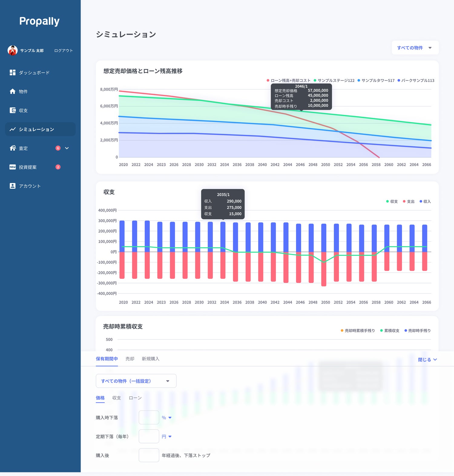454x476 pixels.
Task: Click the NEW icon beside 投資提案
Action: (12, 167)
